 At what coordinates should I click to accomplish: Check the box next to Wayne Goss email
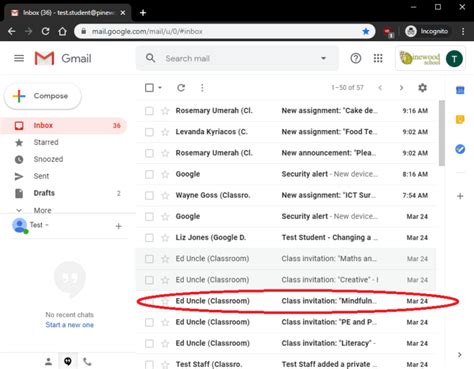pos(149,195)
